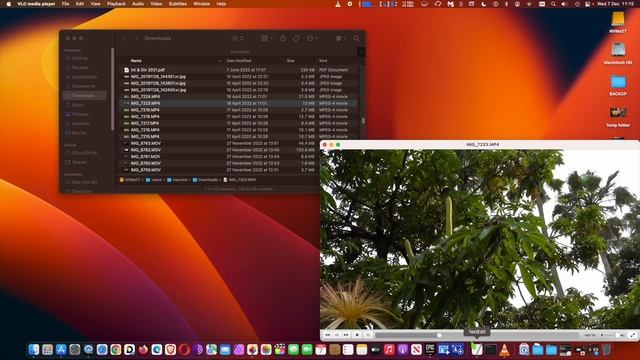Open the Video menu
The width and height of the screenshot is (640, 360).
(156, 4)
